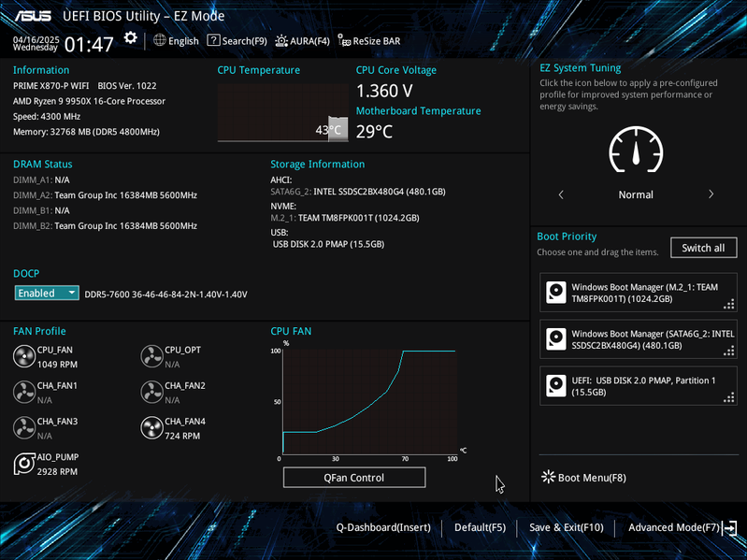Click the AURA light icon
This screenshot has height=560, width=747.
(281, 40)
